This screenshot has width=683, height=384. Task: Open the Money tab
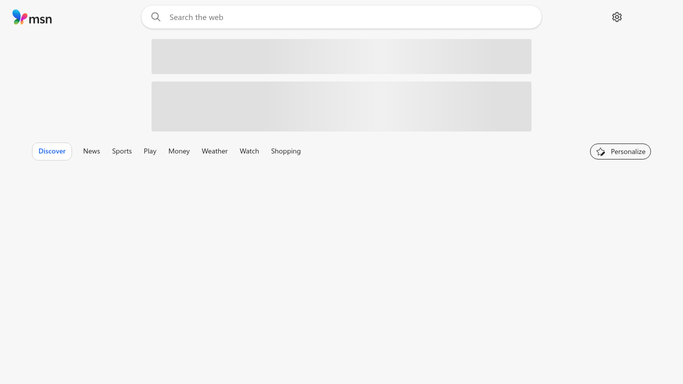[x=179, y=151]
